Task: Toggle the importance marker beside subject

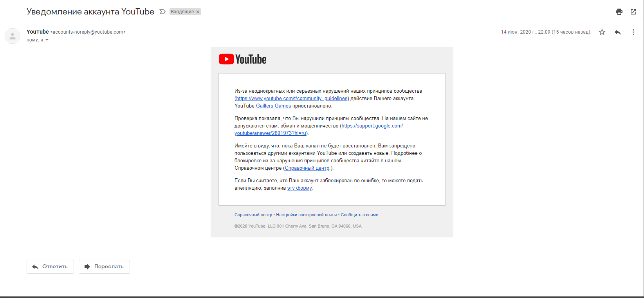Action: pyautogui.click(x=162, y=12)
